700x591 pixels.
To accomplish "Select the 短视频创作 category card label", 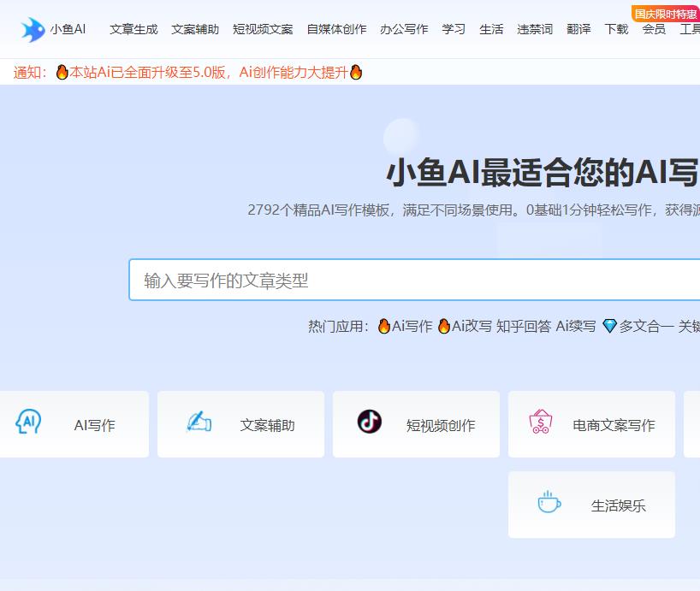I will [x=441, y=425].
